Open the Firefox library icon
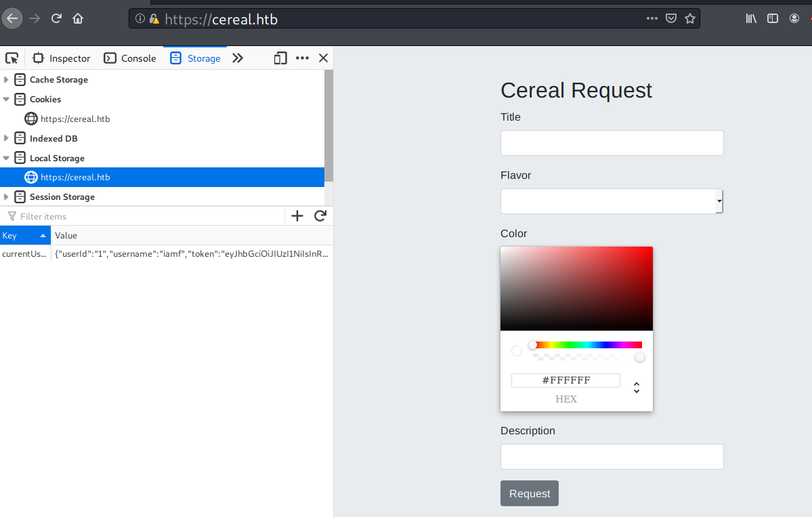This screenshot has width=812, height=517. [x=751, y=19]
